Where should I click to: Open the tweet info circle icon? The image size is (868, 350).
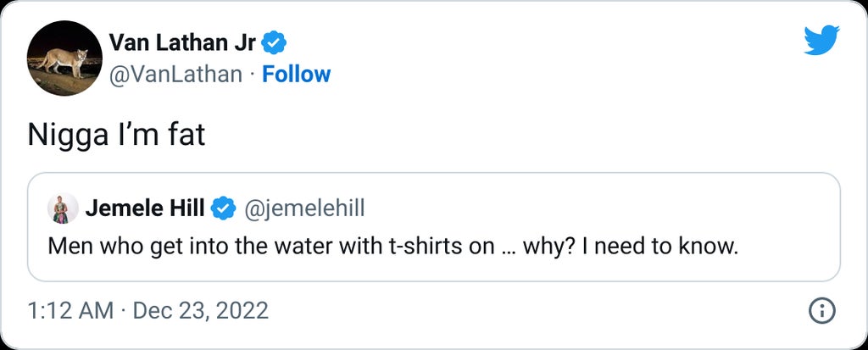point(821,311)
